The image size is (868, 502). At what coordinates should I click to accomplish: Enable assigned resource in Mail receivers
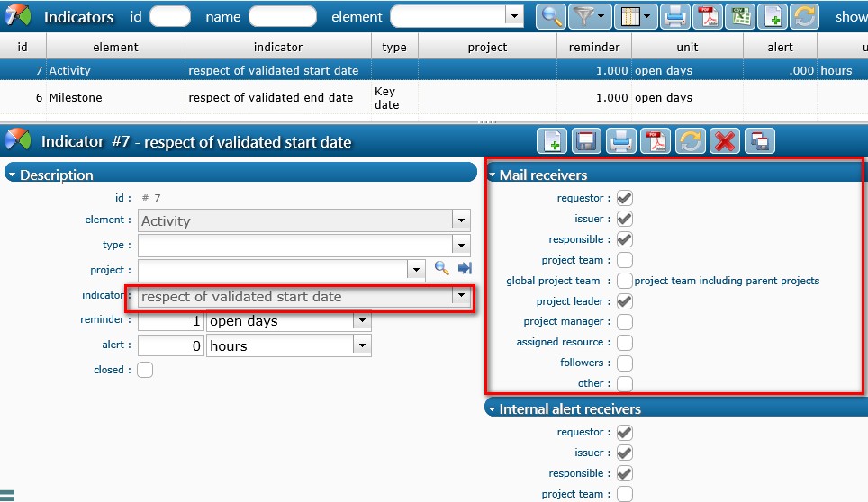click(x=624, y=342)
